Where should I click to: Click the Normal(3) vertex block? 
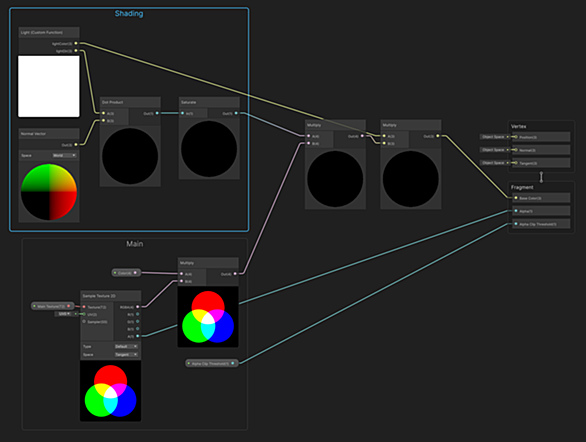[x=541, y=150]
